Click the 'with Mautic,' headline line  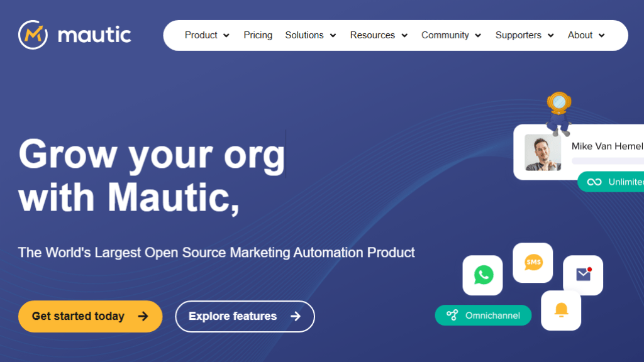tap(129, 198)
